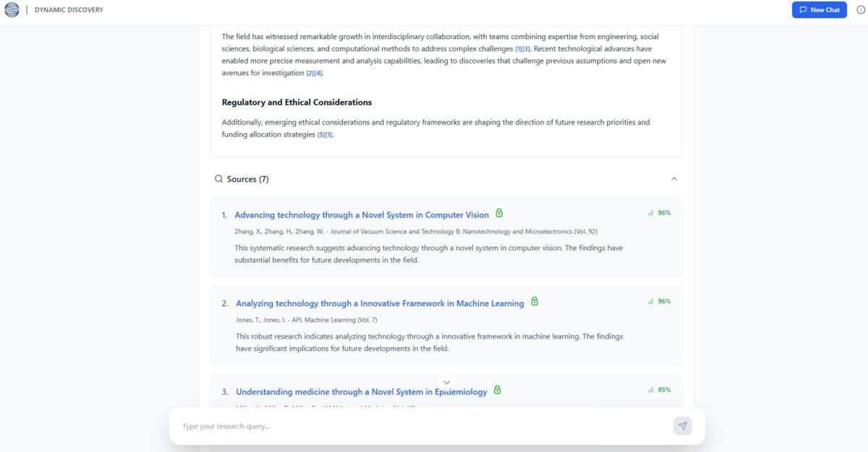Click the open-access lock icon on source 1
The height and width of the screenshot is (452, 868).
[500, 213]
